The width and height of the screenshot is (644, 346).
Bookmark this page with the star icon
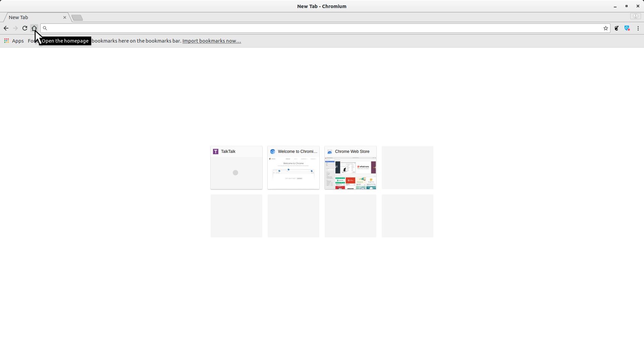point(606,28)
